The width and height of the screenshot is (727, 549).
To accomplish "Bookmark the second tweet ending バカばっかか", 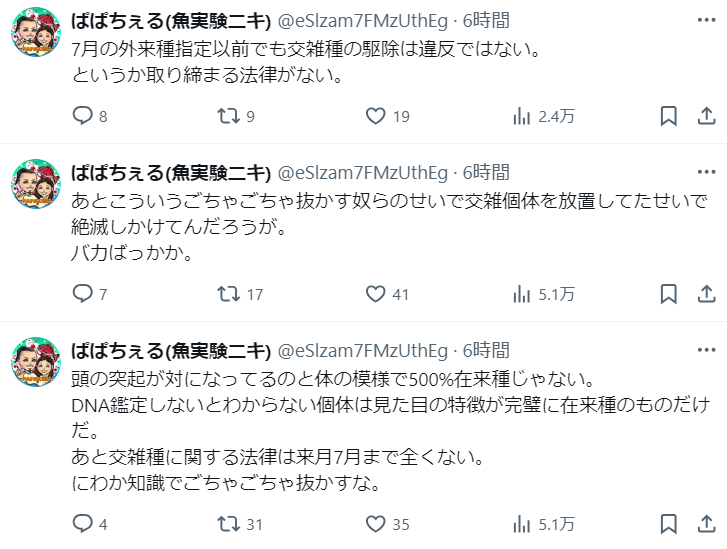I will [x=668, y=294].
